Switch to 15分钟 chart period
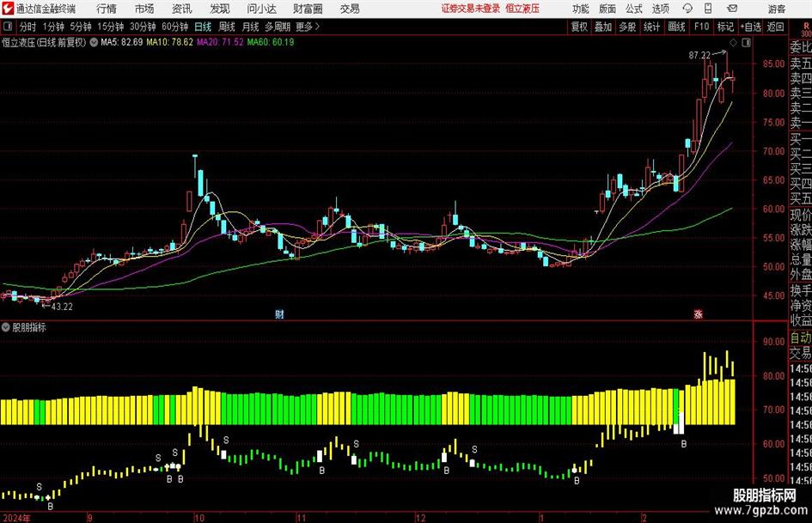 (x=111, y=27)
